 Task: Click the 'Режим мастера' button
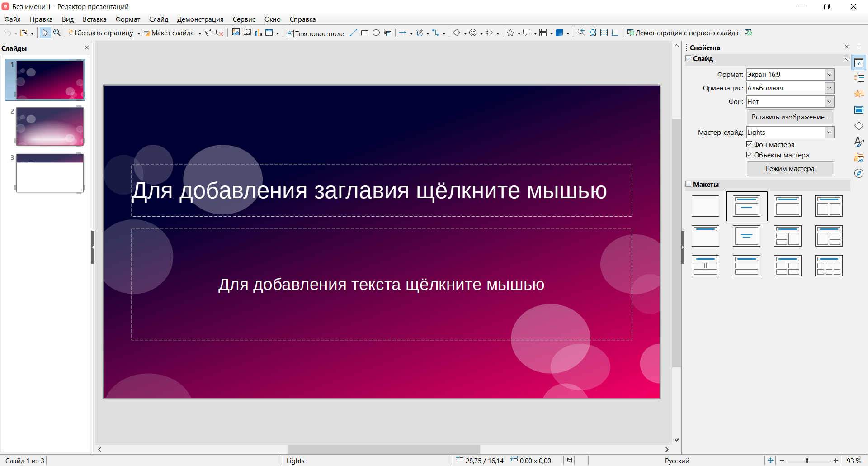(x=790, y=169)
